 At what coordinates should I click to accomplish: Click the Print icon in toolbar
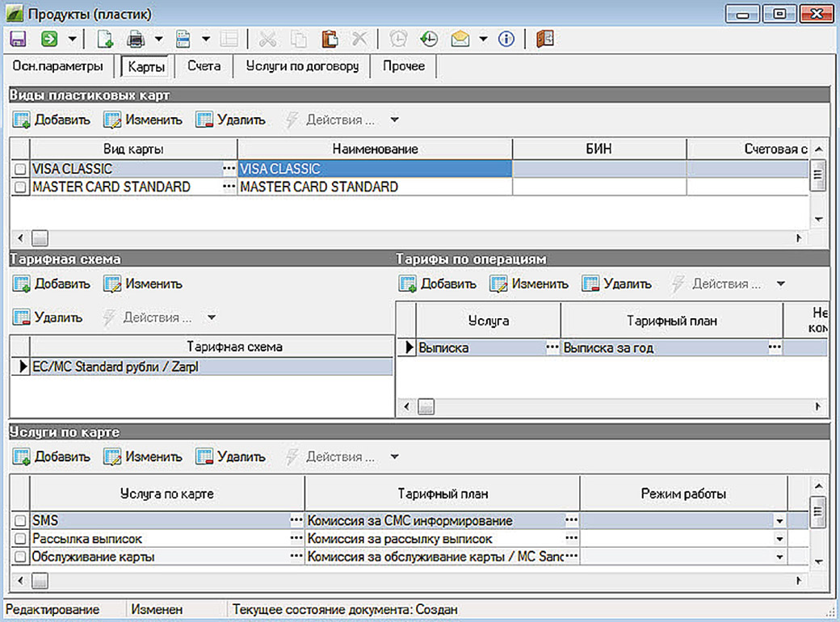click(135, 39)
